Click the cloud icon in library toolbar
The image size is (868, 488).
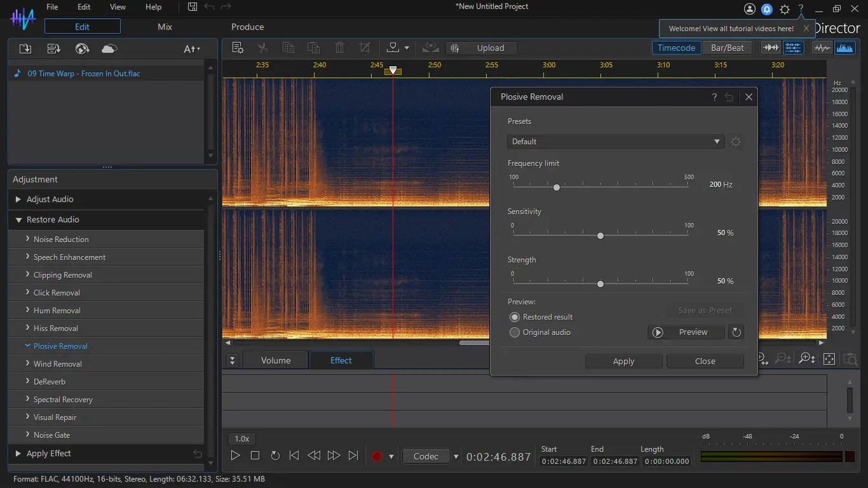(x=109, y=49)
